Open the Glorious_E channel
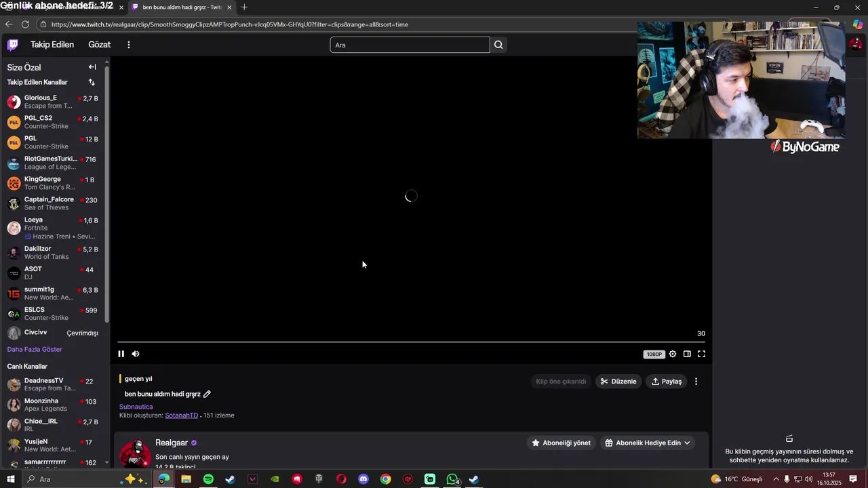The image size is (868, 488). [x=53, y=102]
